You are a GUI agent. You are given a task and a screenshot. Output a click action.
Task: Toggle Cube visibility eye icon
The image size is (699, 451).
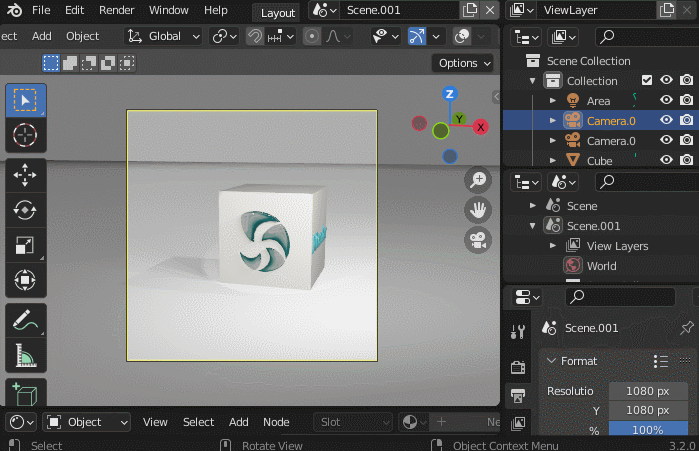tap(666, 160)
